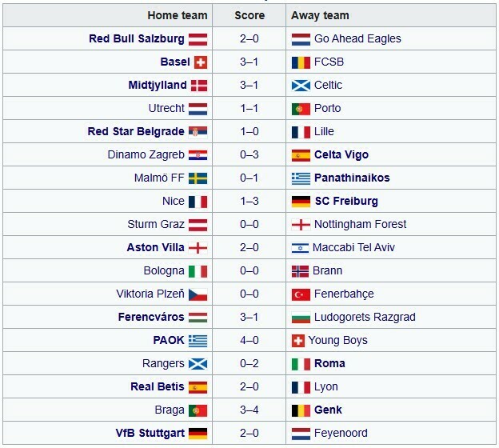499x448 pixels.
Task: Click the Greek flag beside Panathinaikos
Action: click(x=301, y=178)
